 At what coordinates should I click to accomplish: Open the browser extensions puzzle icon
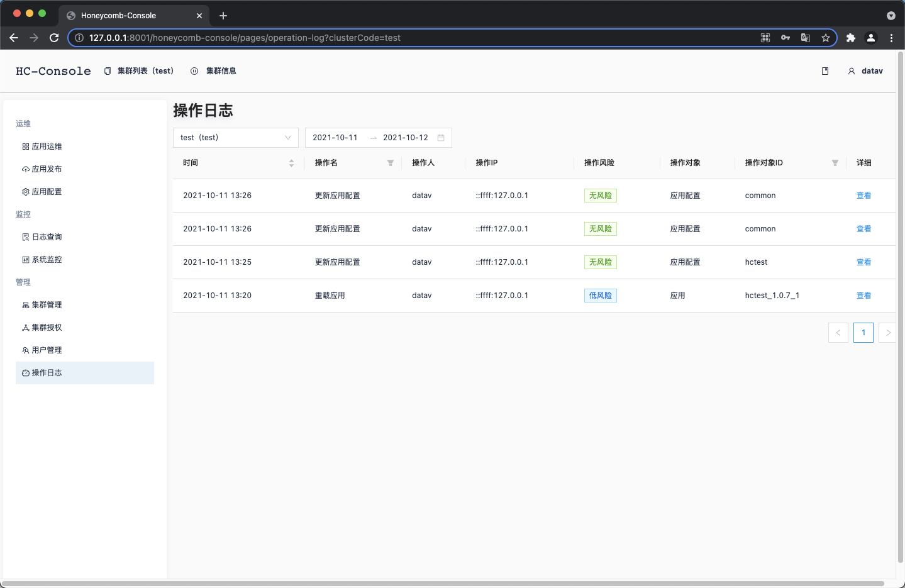[x=851, y=38]
